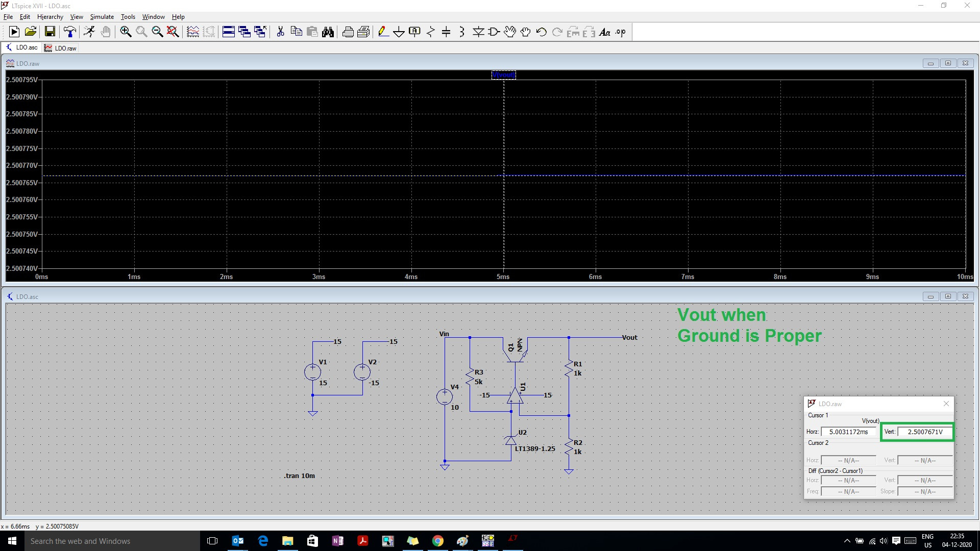Place a Diode component
This screenshot has height=551, width=980.
(478, 32)
